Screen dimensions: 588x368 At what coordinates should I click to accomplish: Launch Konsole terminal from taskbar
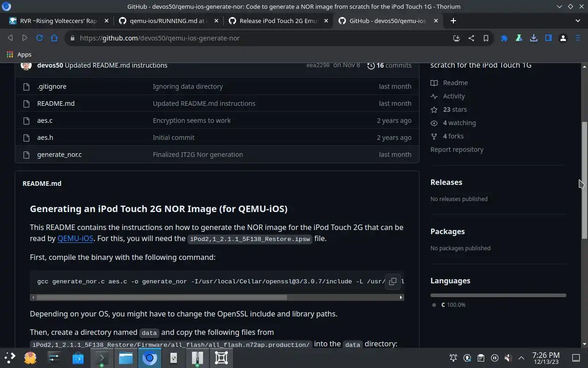tap(102, 358)
